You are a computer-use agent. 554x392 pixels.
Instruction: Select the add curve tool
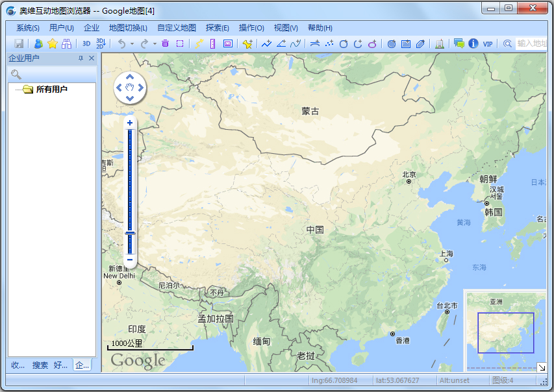pos(296,43)
